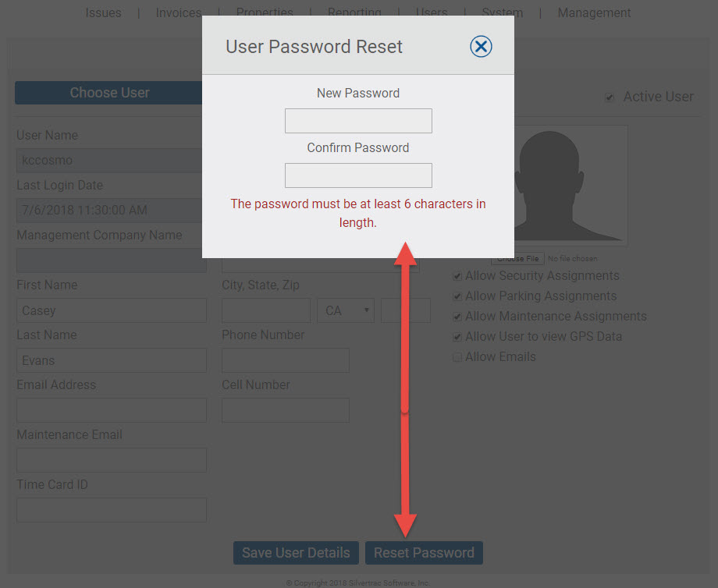This screenshot has width=718, height=588.
Task: Open the Issues menu
Action: [103, 12]
